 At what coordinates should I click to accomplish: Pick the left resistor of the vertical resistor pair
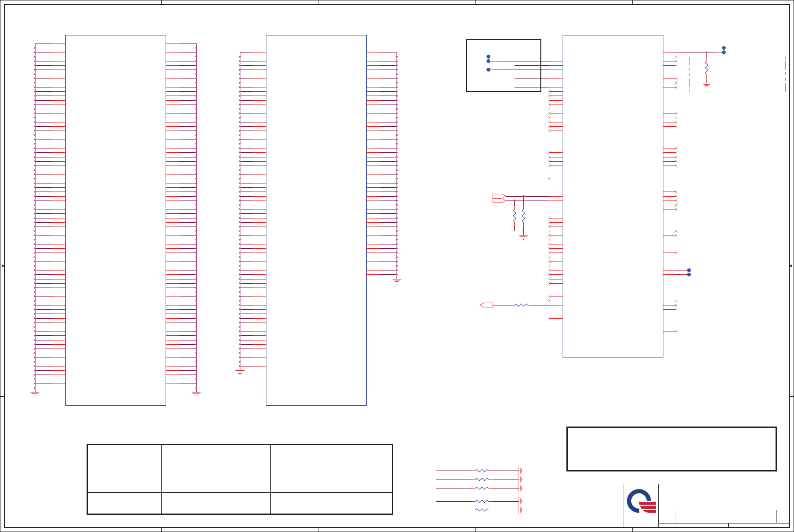pos(514,217)
